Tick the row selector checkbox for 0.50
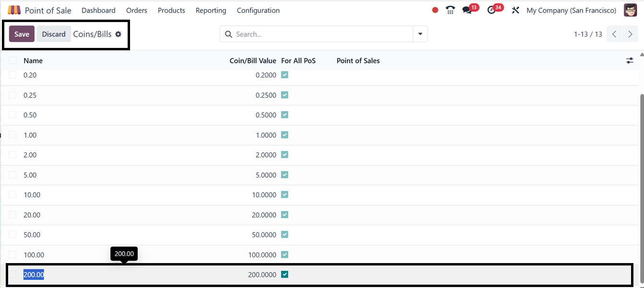The height and width of the screenshot is (288, 644). click(x=12, y=115)
